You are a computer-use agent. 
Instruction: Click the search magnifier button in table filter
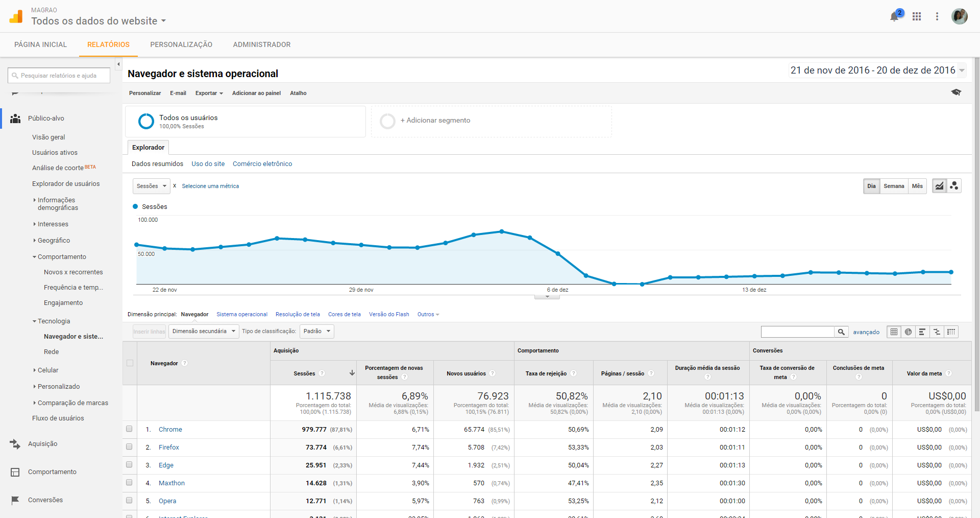pyautogui.click(x=841, y=332)
